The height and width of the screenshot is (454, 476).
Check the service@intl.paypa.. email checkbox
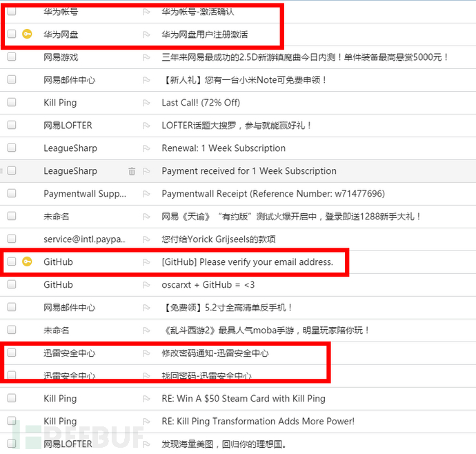[12, 239]
